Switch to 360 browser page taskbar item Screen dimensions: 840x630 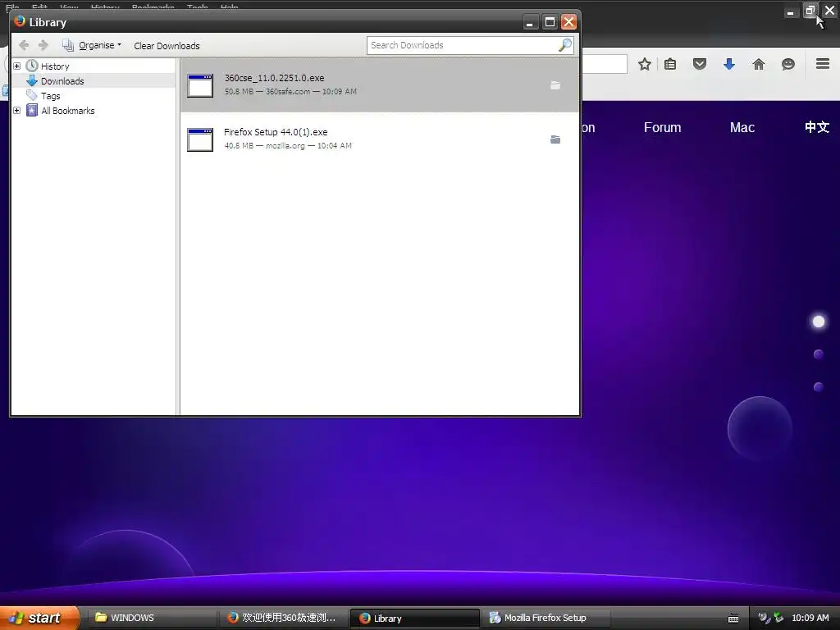[x=283, y=618]
